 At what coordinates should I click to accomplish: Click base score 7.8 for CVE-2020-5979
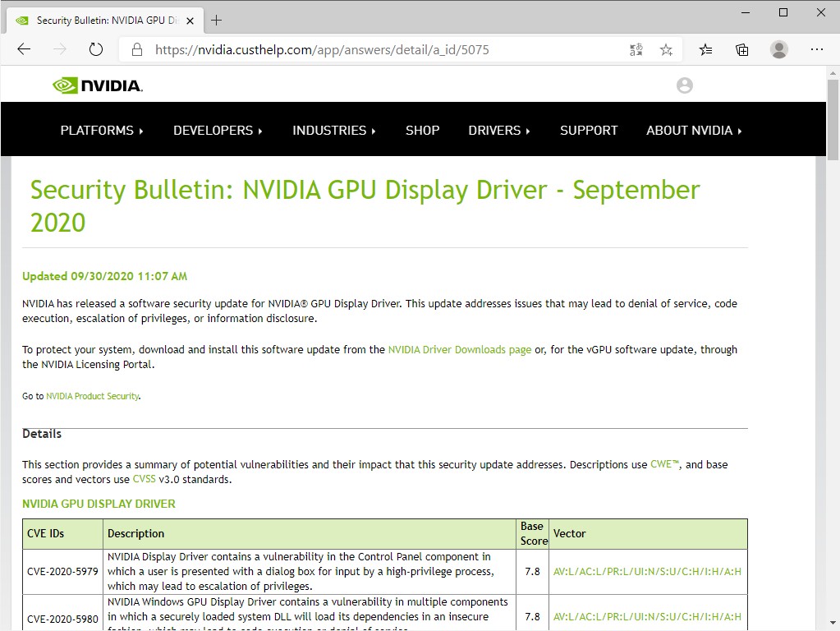[533, 572]
